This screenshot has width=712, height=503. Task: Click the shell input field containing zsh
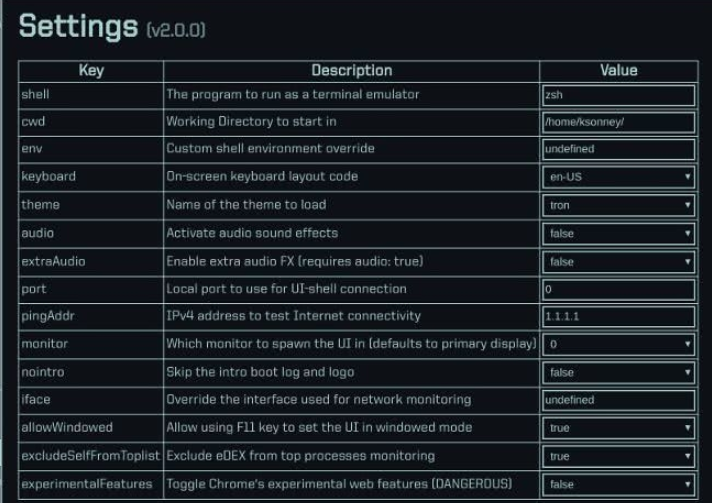[x=618, y=95]
